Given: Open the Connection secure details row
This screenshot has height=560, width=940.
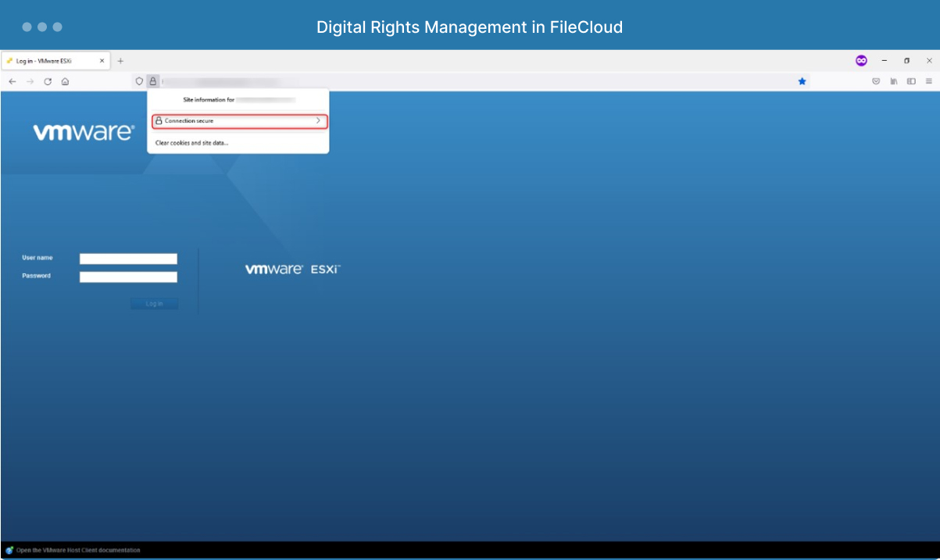Looking at the screenshot, I should (x=239, y=121).
